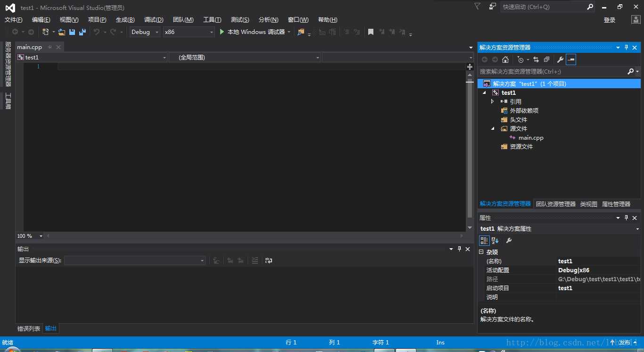Click the notifications flag icon in title bar
644x352 pixels.
tap(477, 7)
